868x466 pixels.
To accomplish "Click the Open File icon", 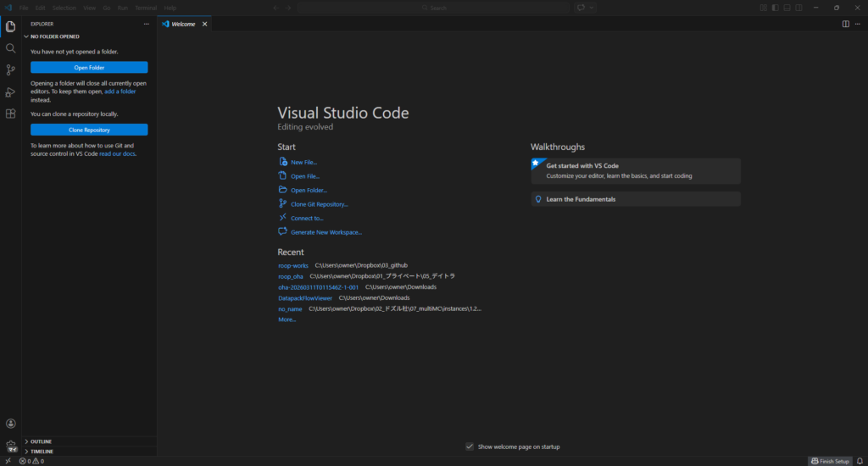I will click(x=283, y=175).
